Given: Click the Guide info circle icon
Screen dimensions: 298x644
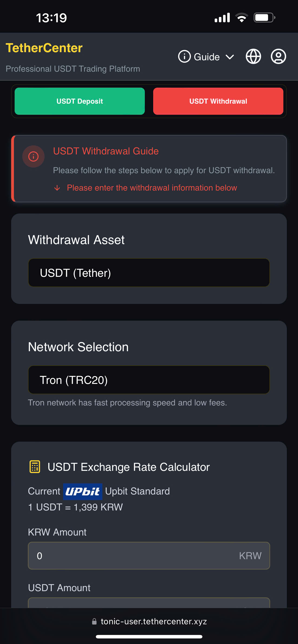Looking at the screenshot, I should (185, 57).
